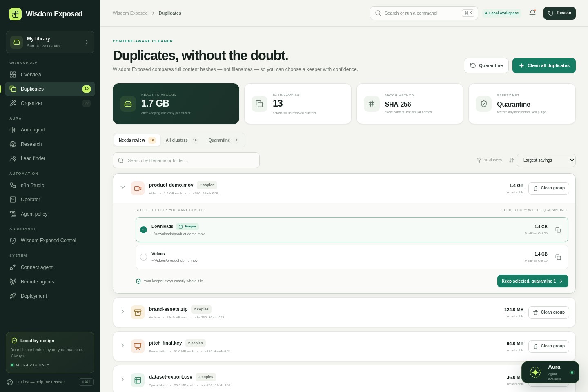Expand the brand-assets.zip cluster

point(122,312)
